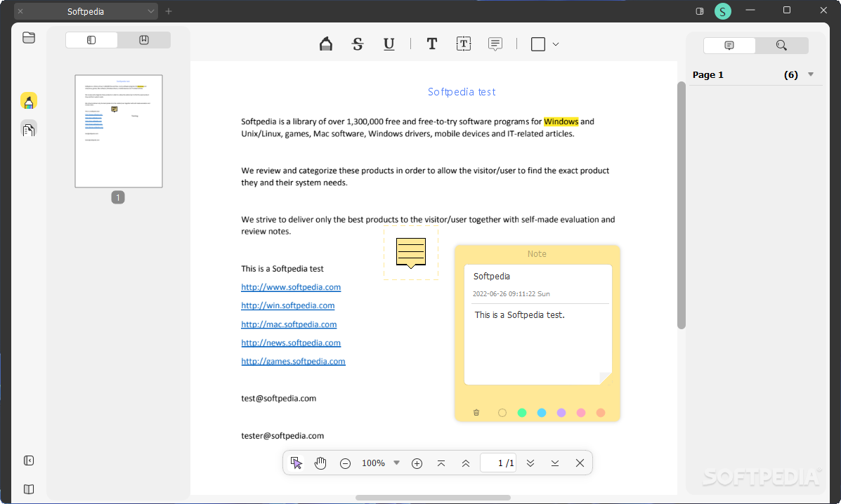The image size is (841, 504).
Task: Select the Text Box tool
Action: point(464,44)
